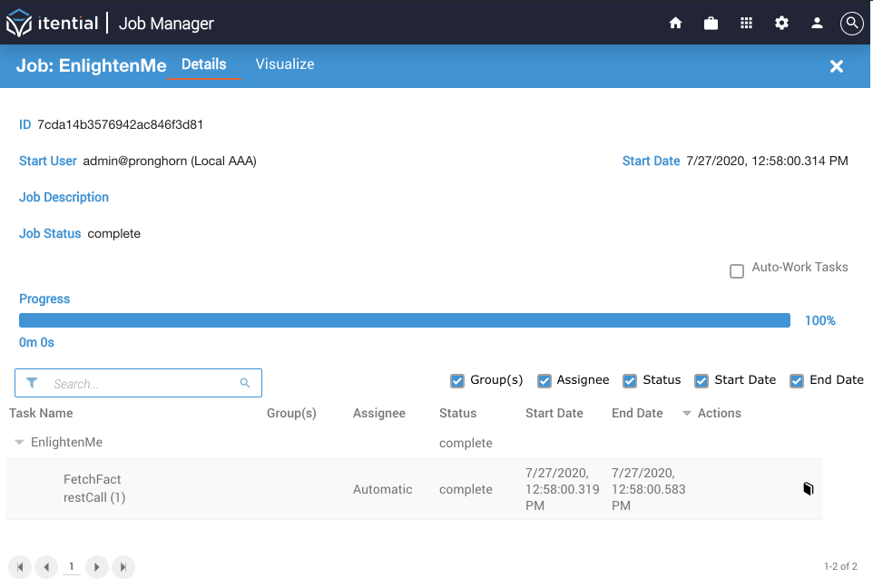Click start user admin@pronghorn (Local AAA)
The height and width of the screenshot is (588, 873).
pos(170,161)
